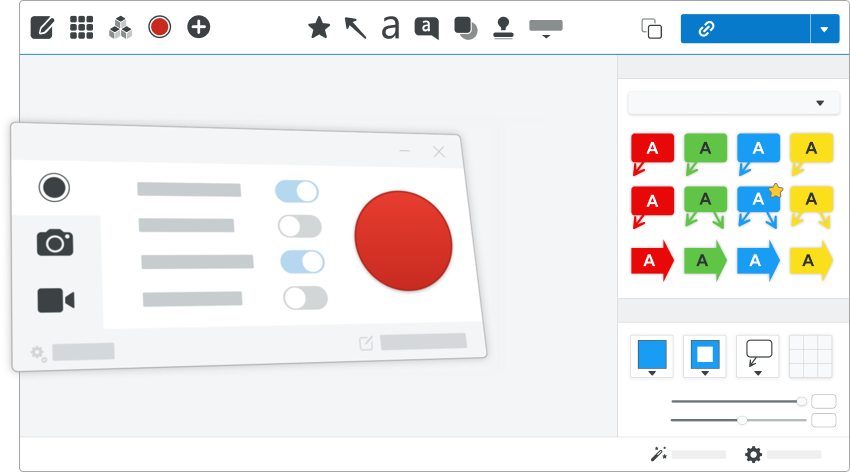Select the star Favorites tool
Screen dimensions: 850x472
tap(319, 28)
